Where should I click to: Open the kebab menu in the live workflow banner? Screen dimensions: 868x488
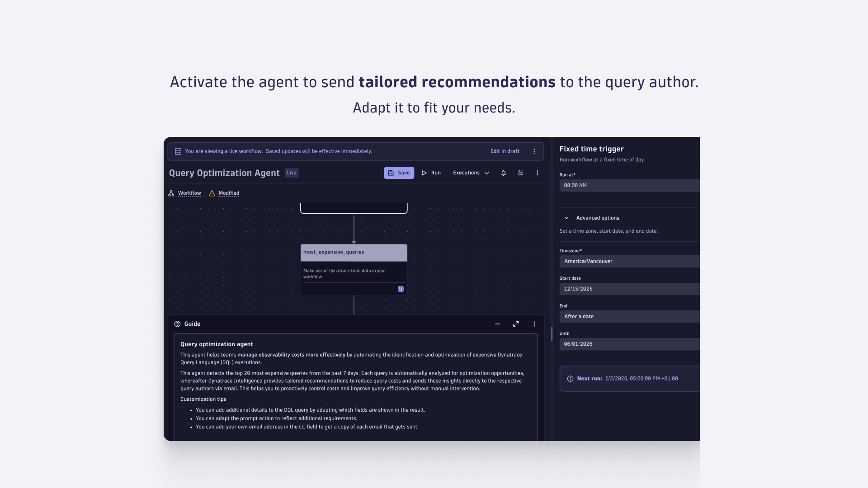tap(534, 151)
